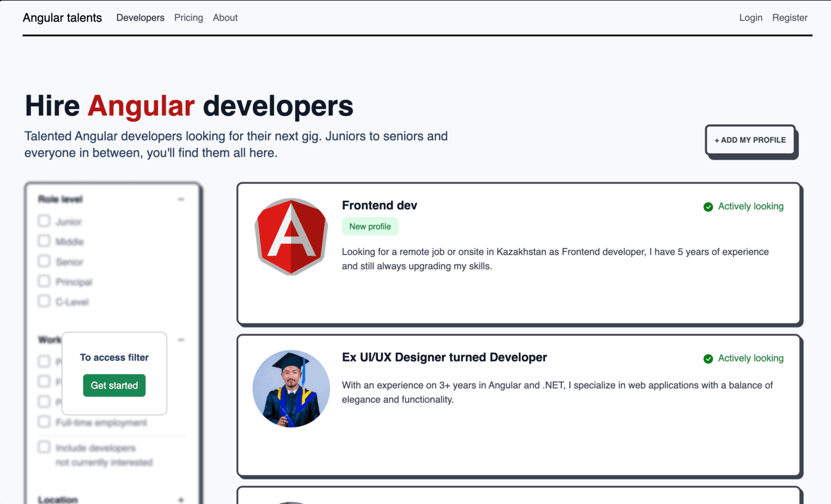
Task: Open the About page
Action: pyautogui.click(x=225, y=18)
